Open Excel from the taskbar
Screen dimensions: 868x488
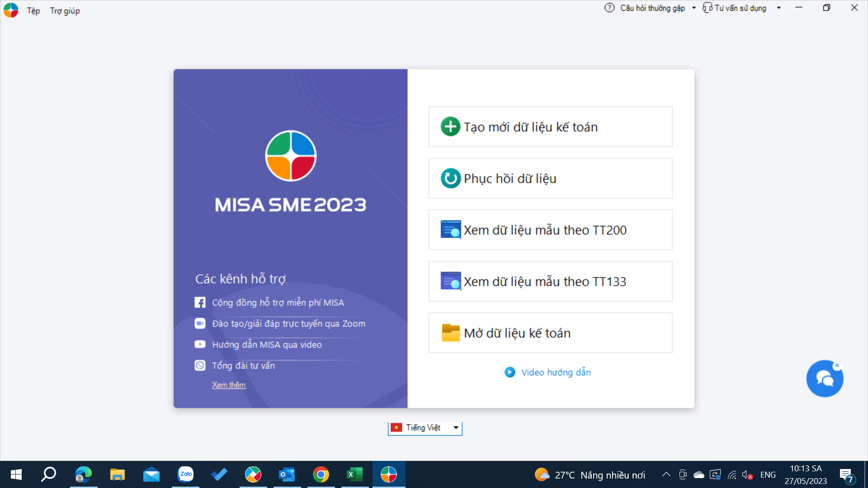355,474
